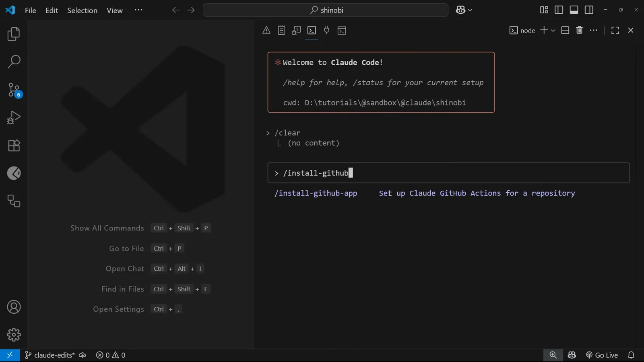
Task: Open panel views and more actions menu
Action: coord(594,30)
